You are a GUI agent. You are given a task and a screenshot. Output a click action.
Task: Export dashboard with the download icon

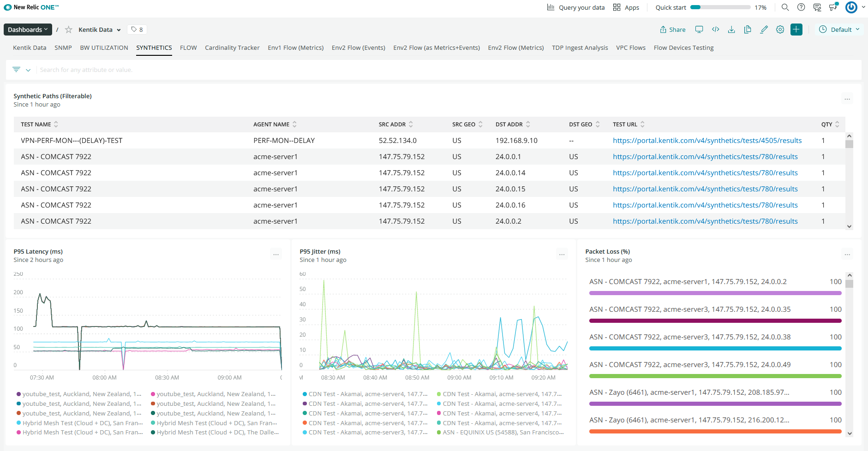coord(731,30)
